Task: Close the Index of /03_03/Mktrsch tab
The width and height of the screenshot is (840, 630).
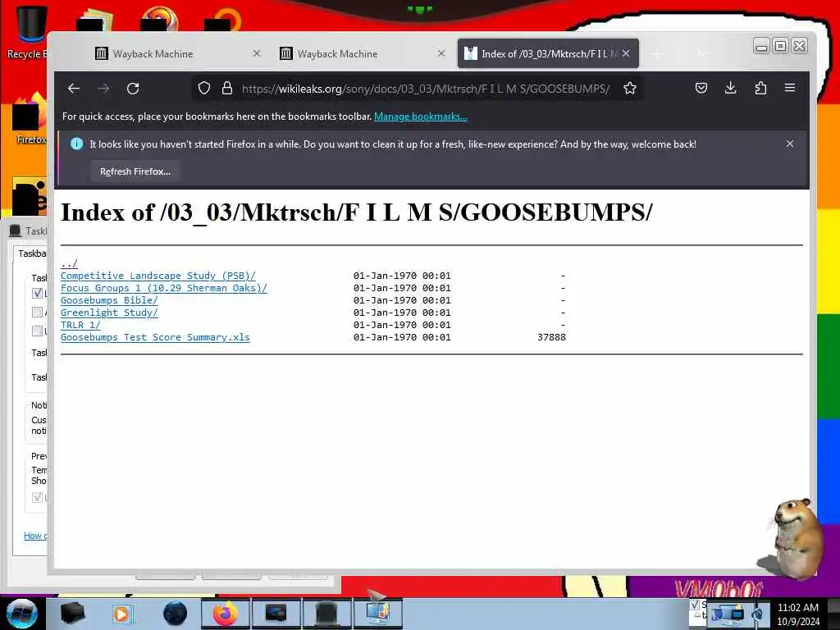Action: click(x=626, y=53)
